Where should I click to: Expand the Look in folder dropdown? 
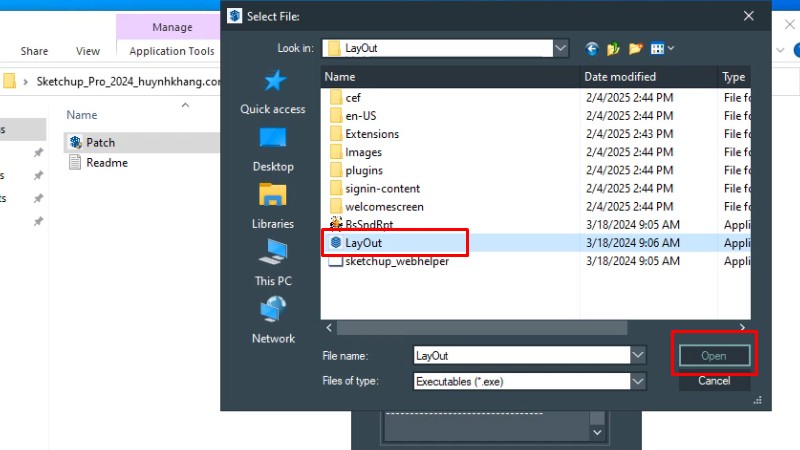pos(561,48)
